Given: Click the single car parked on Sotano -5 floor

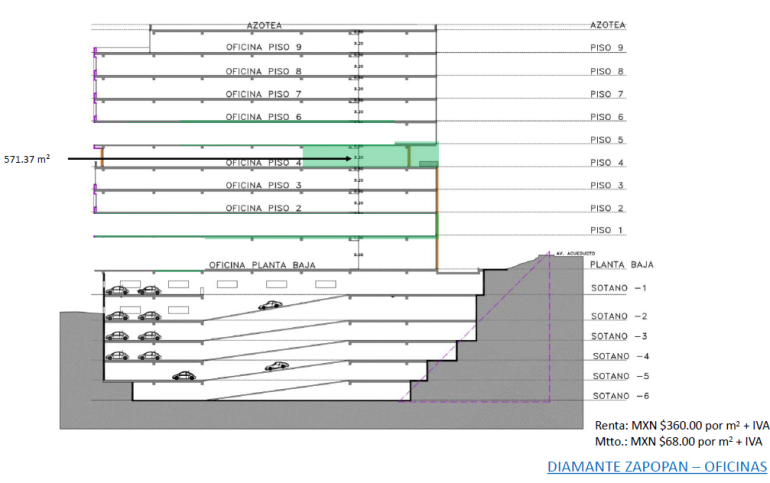Looking at the screenshot, I should click(x=184, y=376).
